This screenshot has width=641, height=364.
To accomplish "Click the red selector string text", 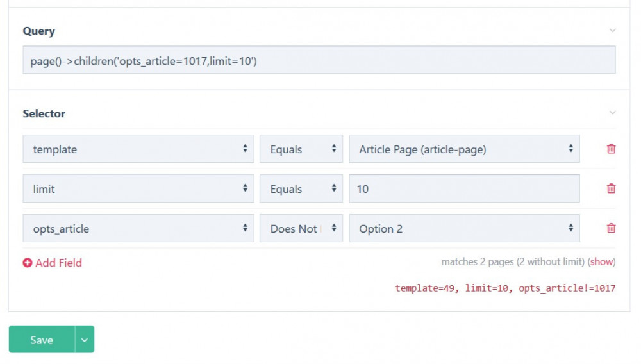I will [x=504, y=288].
